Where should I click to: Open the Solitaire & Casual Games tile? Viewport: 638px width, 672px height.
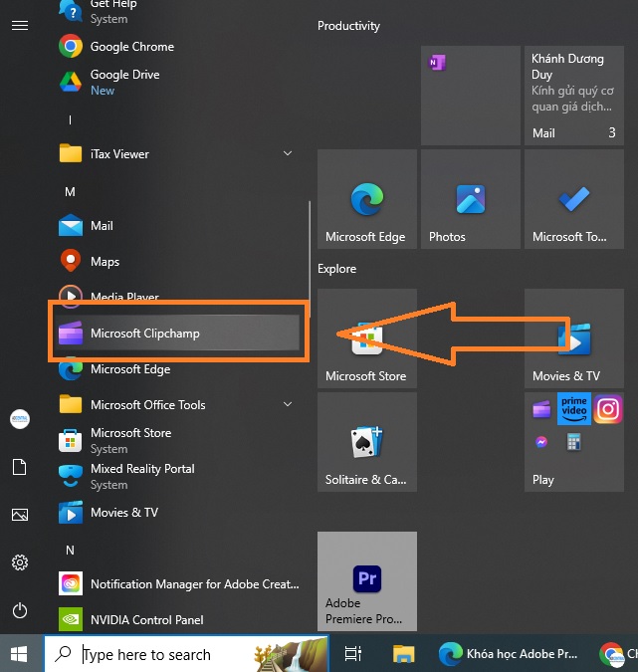coord(366,442)
